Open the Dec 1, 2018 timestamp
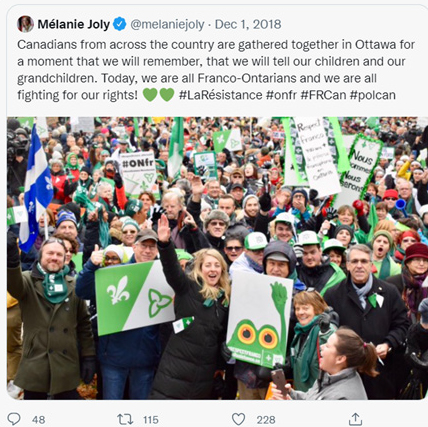This screenshot has width=428, height=427. (x=248, y=24)
